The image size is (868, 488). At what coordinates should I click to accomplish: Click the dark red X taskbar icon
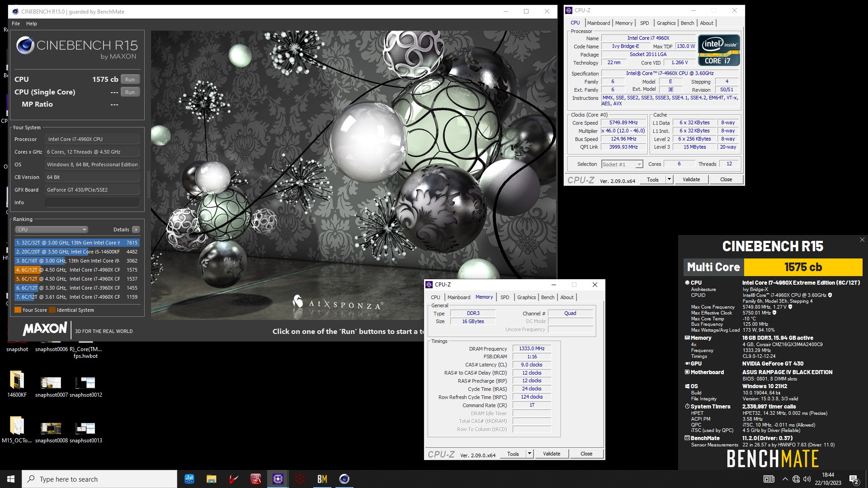point(300,479)
